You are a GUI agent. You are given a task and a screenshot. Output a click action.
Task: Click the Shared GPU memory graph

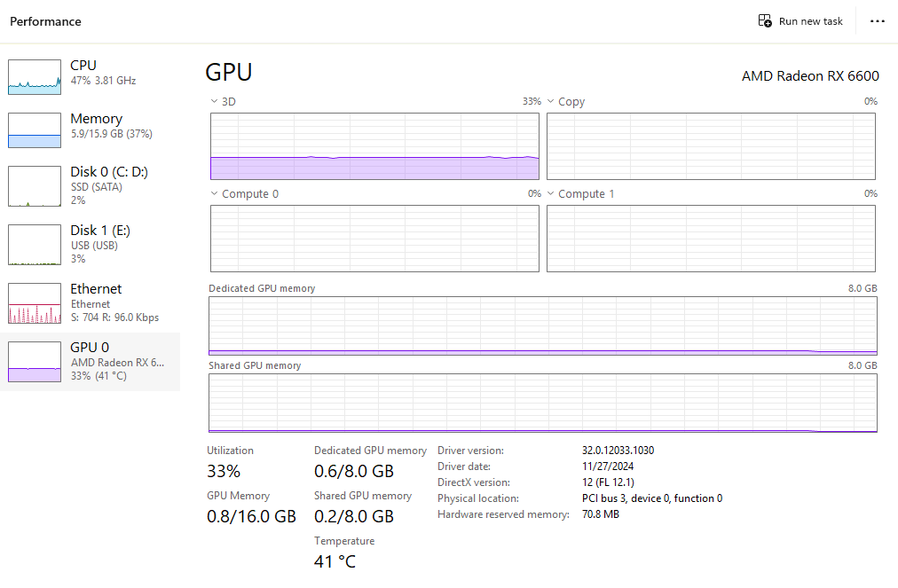(x=542, y=404)
